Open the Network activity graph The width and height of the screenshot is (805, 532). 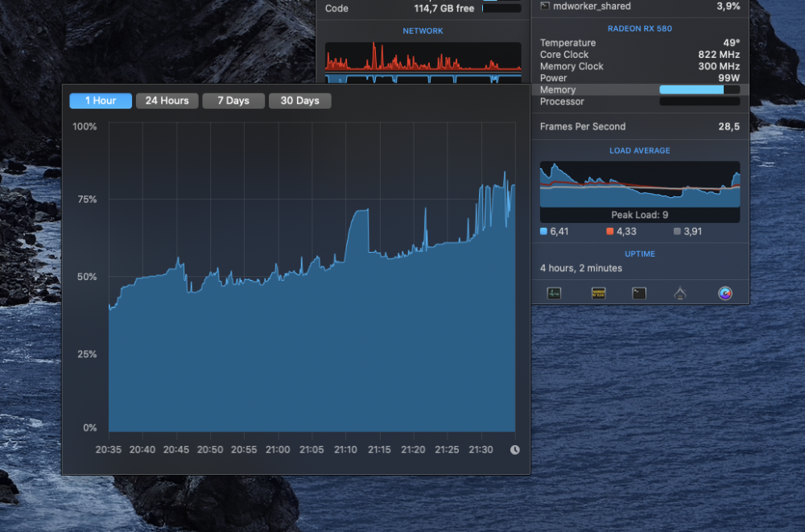pyautogui.click(x=423, y=62)
